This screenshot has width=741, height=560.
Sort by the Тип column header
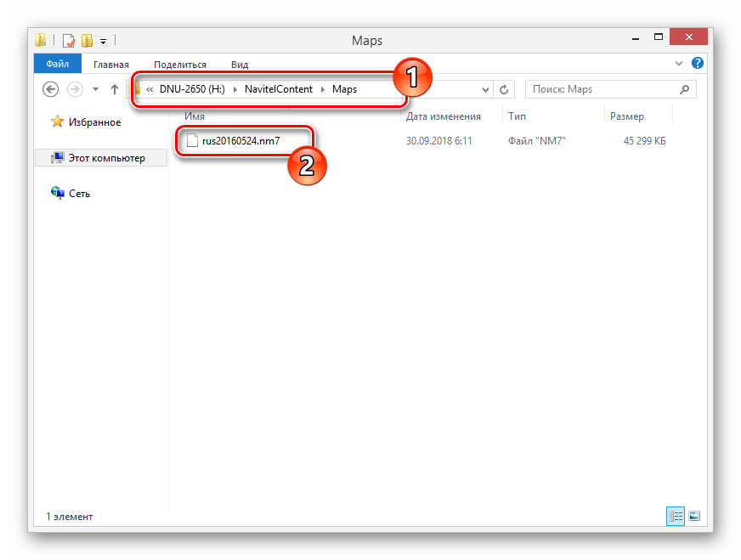[x=517, y=116]
